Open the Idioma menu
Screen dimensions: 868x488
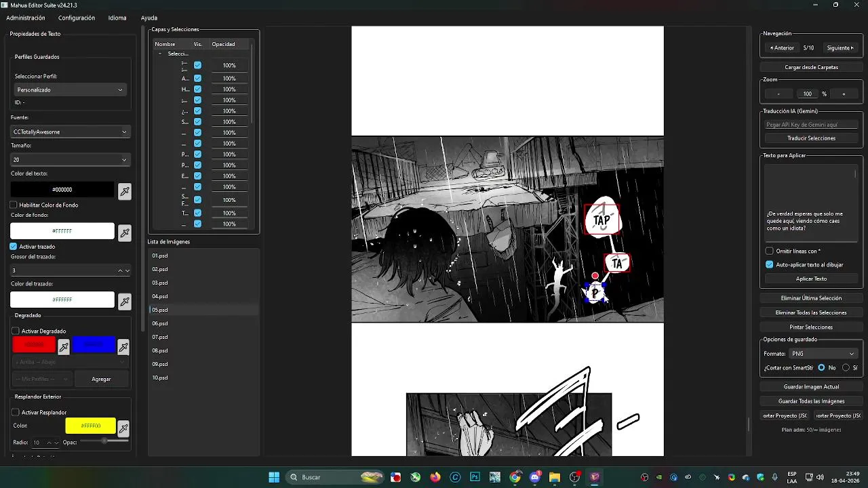[117, 18]
